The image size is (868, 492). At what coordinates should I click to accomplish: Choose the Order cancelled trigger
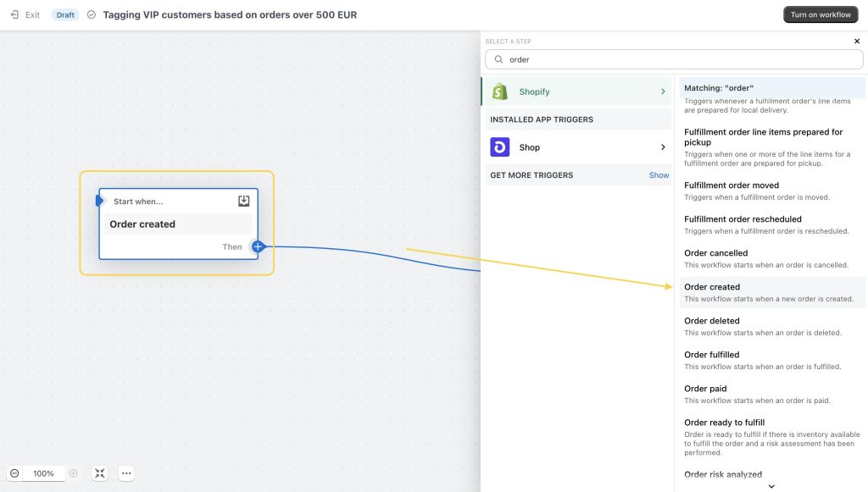[x=715, y=252]
